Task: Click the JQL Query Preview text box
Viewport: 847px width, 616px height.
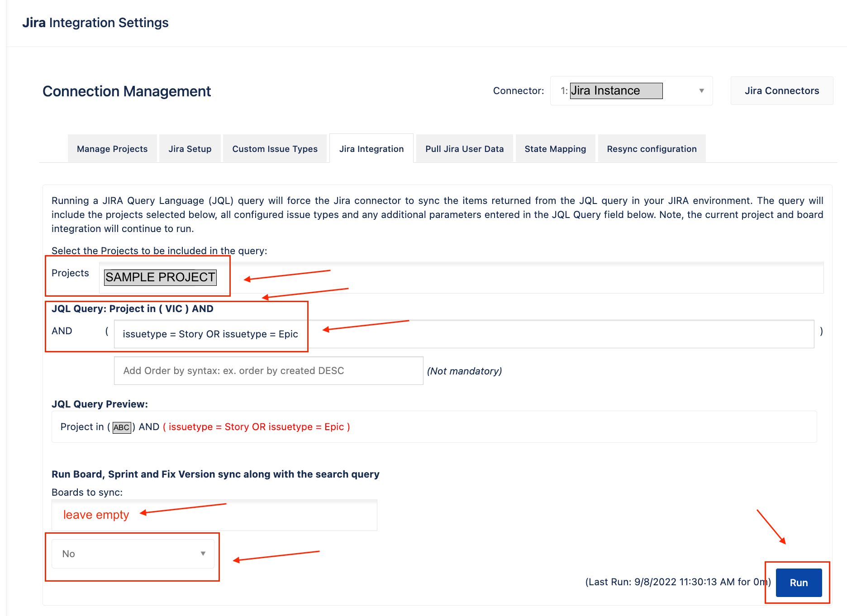Action: click(434, 427)
